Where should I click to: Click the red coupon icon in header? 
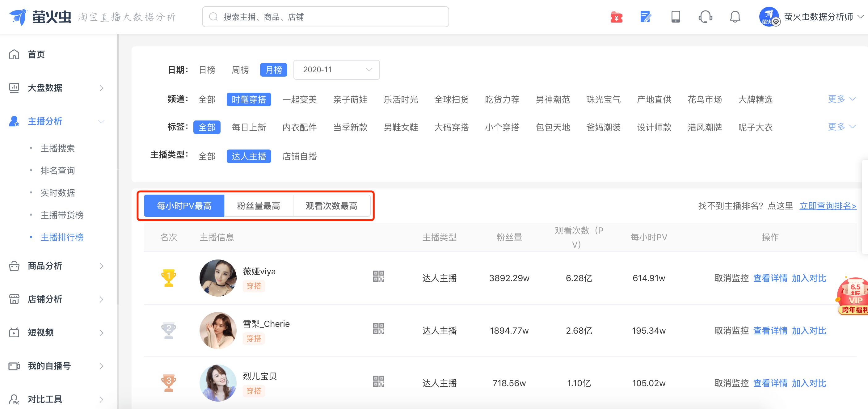[616, 17]
